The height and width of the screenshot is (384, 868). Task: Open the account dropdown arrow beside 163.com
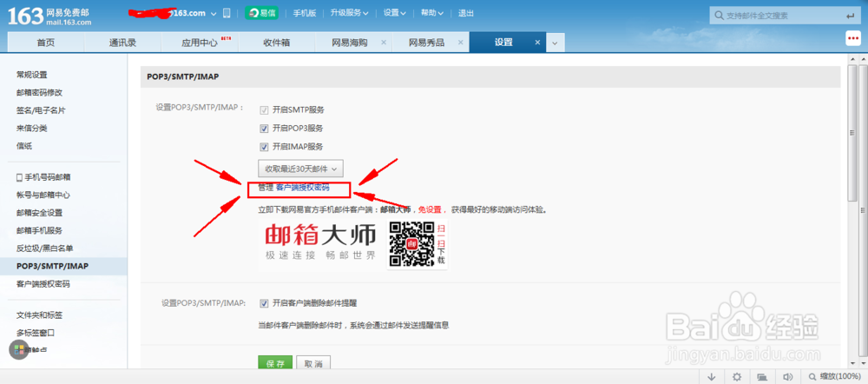click(x=214, y=14)
